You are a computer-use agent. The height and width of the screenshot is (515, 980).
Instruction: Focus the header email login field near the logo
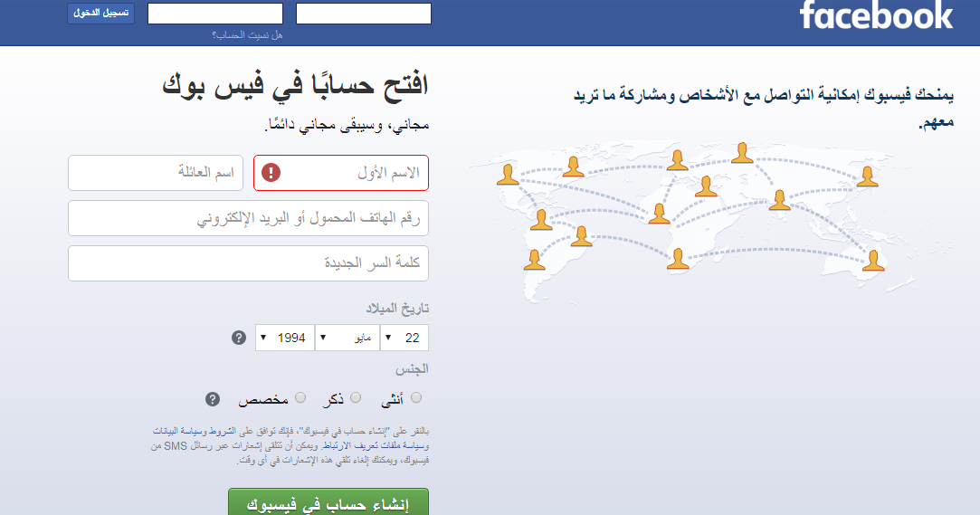click(x=364, y=14)
